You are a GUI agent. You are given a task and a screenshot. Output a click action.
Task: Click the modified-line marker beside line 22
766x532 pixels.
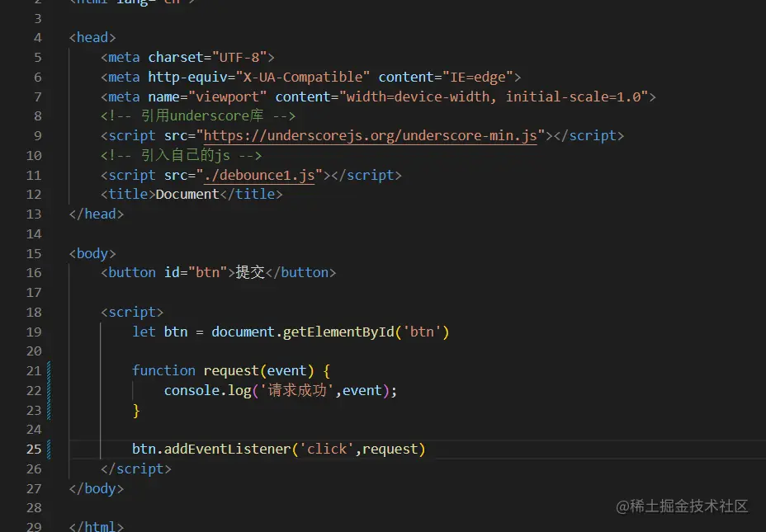pos(49,390)
